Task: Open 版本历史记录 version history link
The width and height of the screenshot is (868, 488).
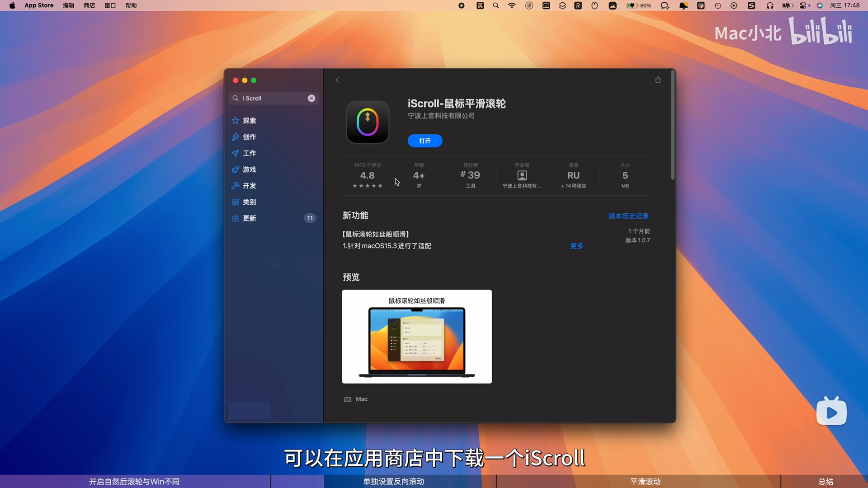Action: (x=628, y=216)
